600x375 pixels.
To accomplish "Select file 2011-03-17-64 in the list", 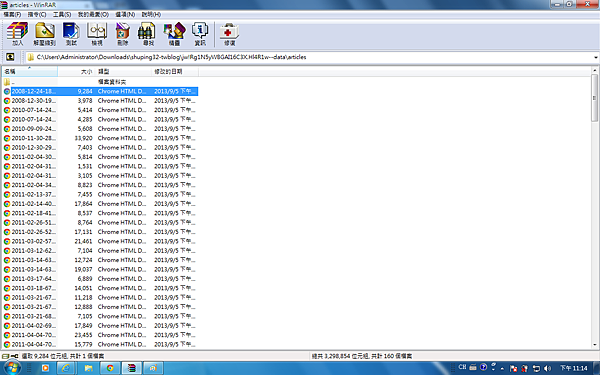I will pyautogui.click(x=100, y=279).
